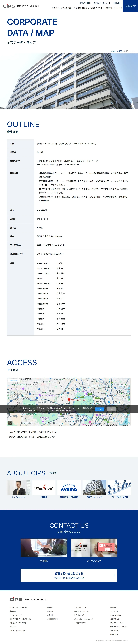Click 拡大地図を表示 on the map

pos(14,380)
